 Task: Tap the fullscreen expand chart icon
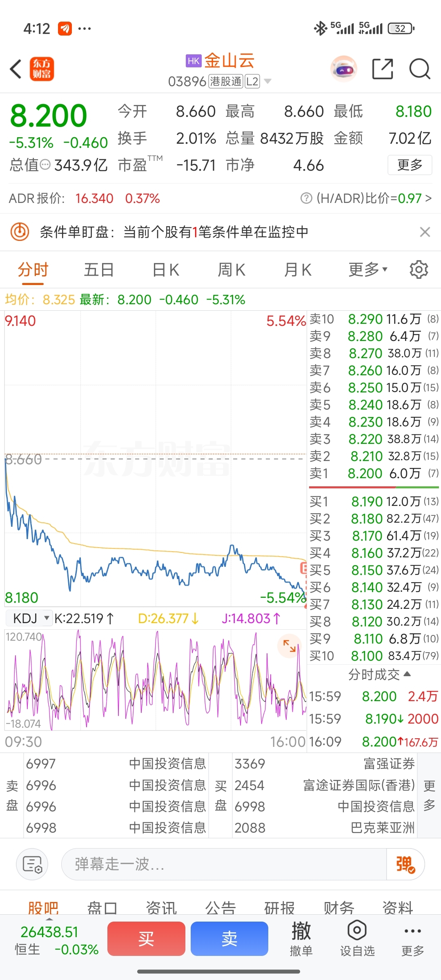[290, 646]
